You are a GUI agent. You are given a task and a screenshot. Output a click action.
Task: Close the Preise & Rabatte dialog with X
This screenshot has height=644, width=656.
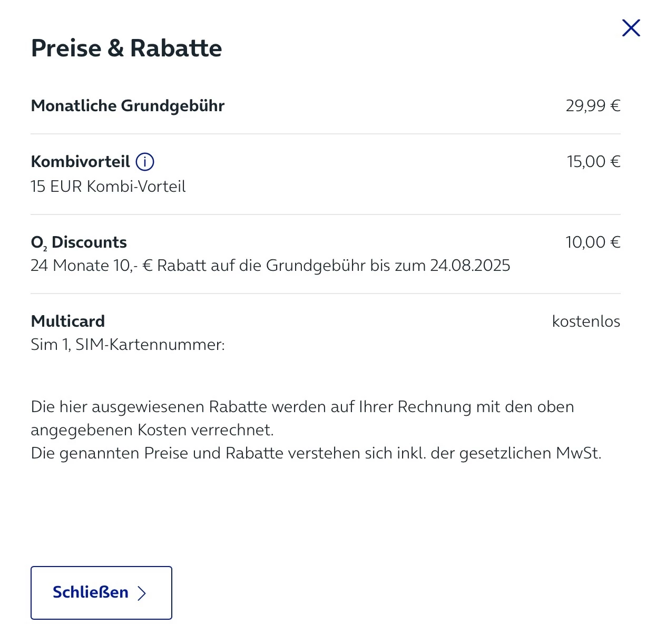(631, 28)
